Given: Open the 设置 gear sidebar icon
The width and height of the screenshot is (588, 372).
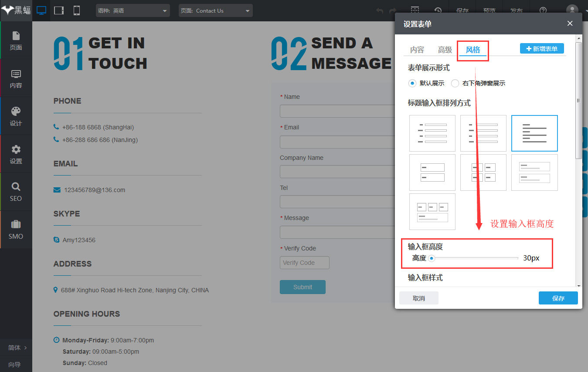Looking at the screenshot, I should click(x=16, y=154).
